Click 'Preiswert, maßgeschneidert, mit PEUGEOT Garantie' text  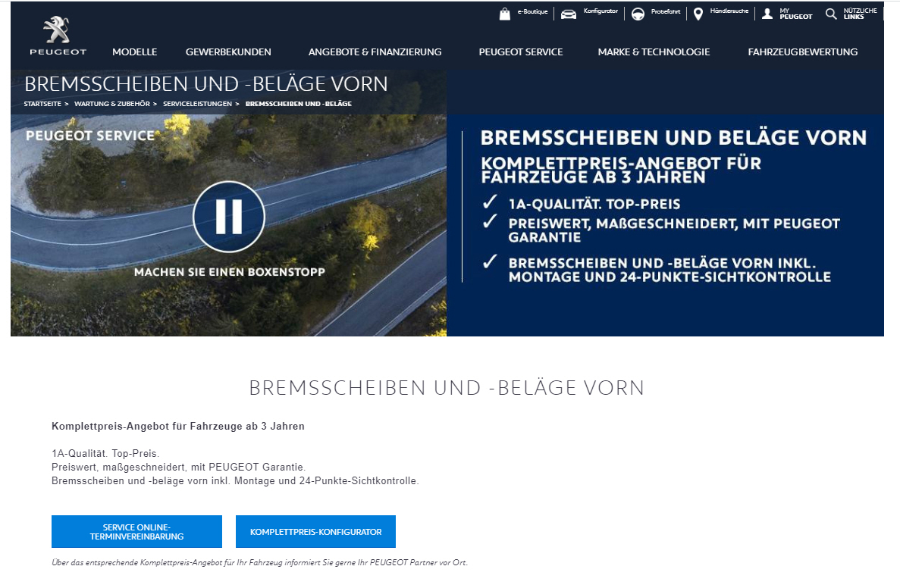click(x=178, y=468)
